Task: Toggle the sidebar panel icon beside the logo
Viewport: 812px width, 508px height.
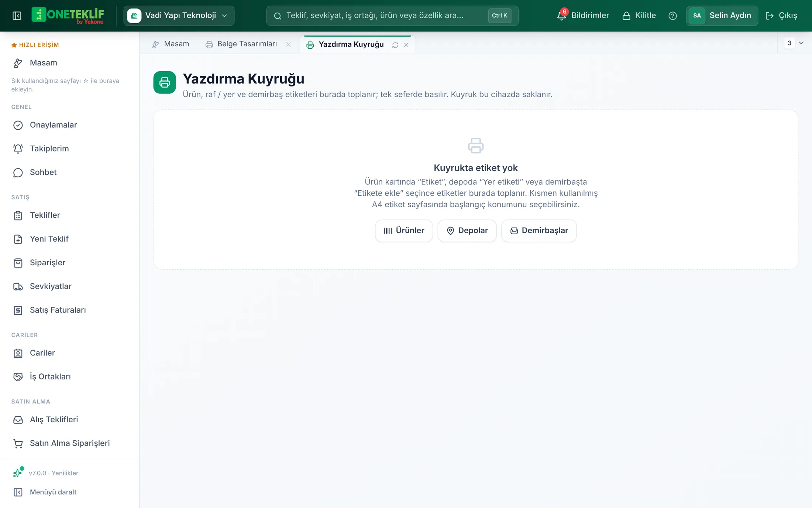Action: point(17,16)
